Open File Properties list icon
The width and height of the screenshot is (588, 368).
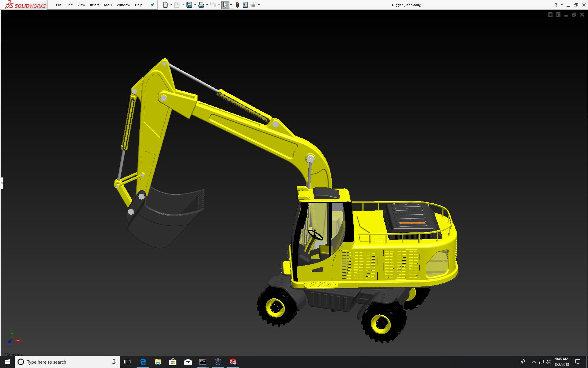(245, 5)
